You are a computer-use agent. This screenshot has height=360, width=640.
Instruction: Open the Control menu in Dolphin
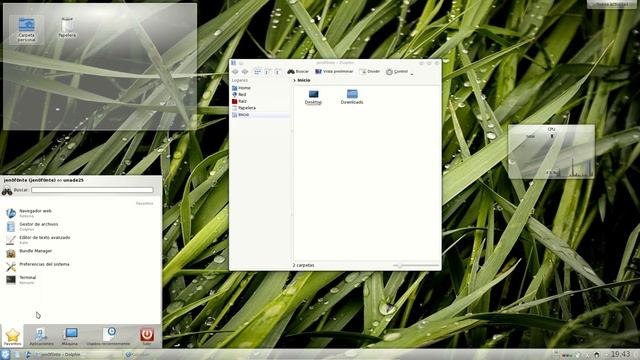tap(399, 72)
